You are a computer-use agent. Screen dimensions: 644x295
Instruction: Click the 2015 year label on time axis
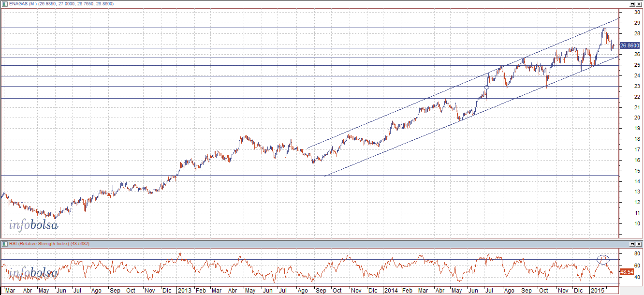[598, 291]
